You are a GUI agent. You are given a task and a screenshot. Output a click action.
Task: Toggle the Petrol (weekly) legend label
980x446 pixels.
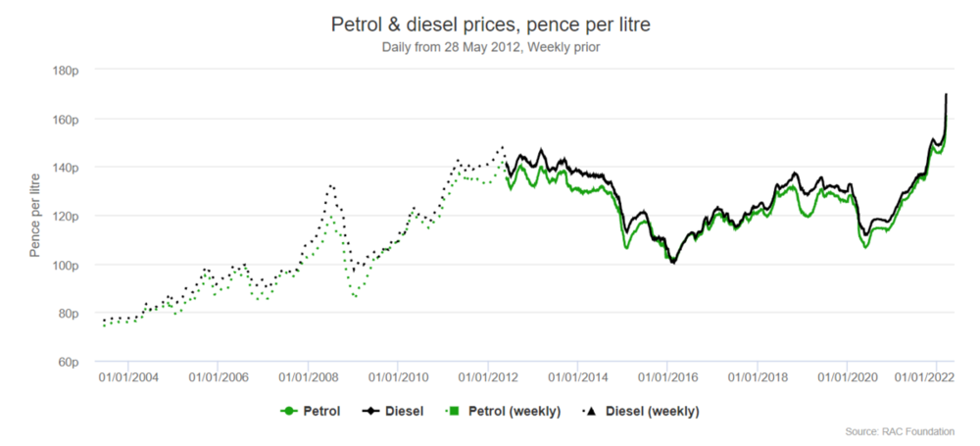pos(514,412)
